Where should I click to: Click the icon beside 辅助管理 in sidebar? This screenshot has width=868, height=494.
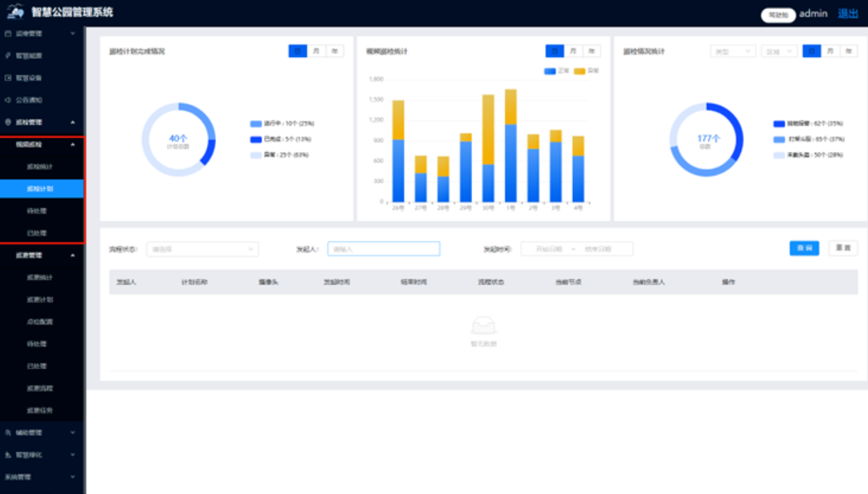(8, 433)
